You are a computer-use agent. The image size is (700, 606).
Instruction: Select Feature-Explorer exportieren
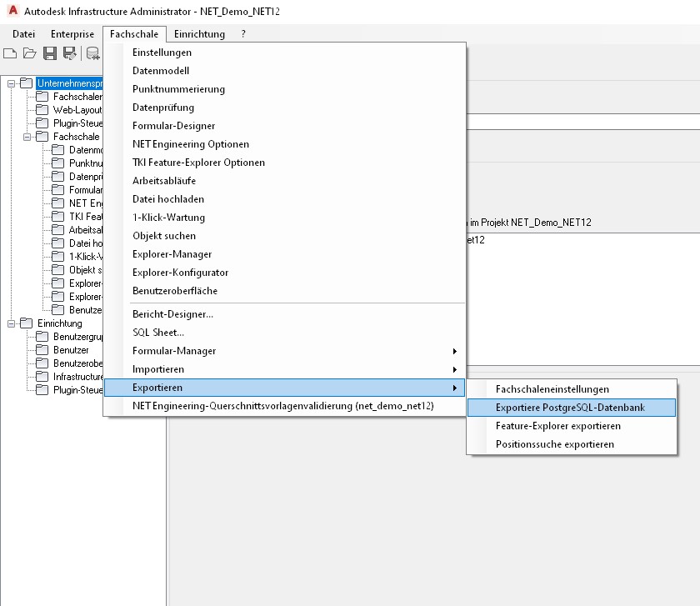pyautogui.click(x=572, y=426)
